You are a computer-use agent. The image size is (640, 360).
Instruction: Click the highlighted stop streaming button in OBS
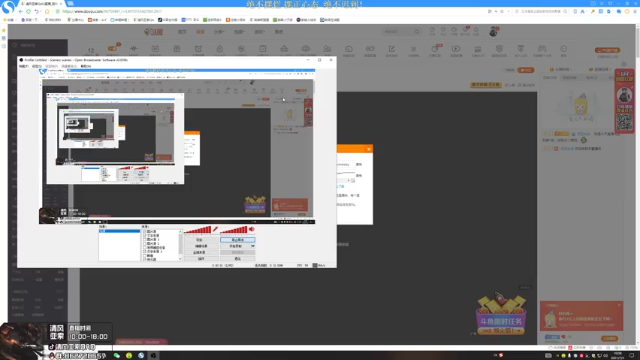[x=238, y=240]
